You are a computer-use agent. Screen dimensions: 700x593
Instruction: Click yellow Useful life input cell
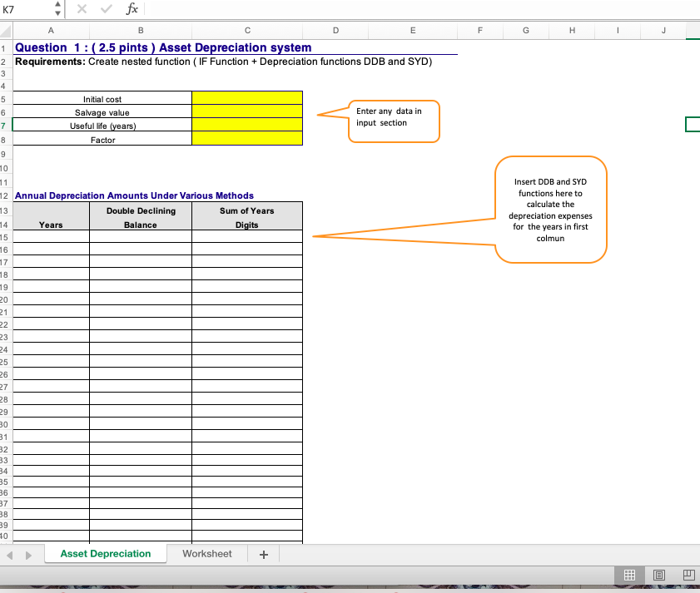(x=247, y=125)
